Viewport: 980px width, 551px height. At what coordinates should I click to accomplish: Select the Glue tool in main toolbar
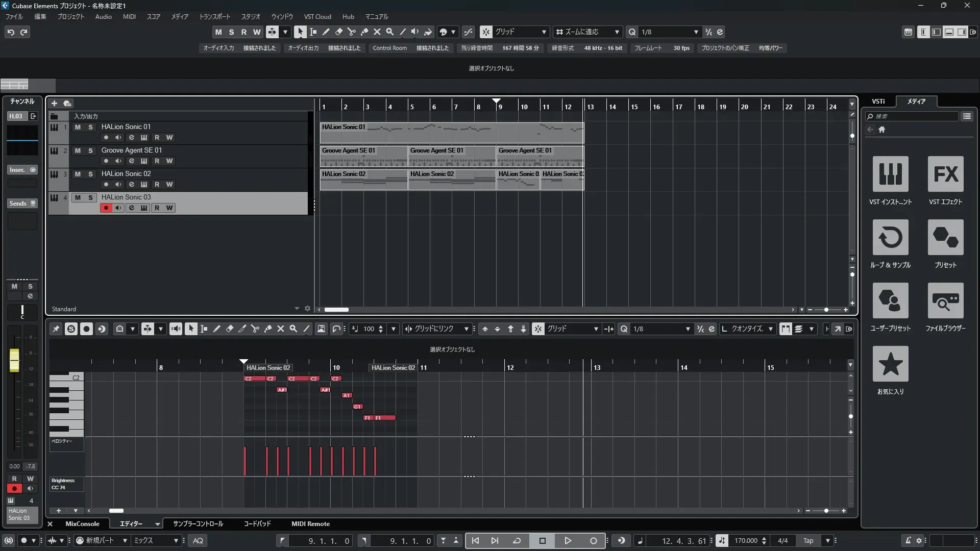364,32
